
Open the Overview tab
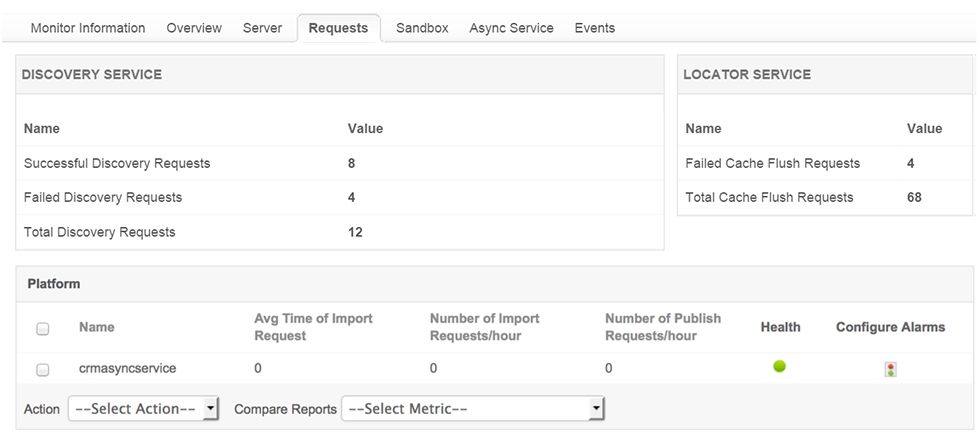tap(194, 28)
